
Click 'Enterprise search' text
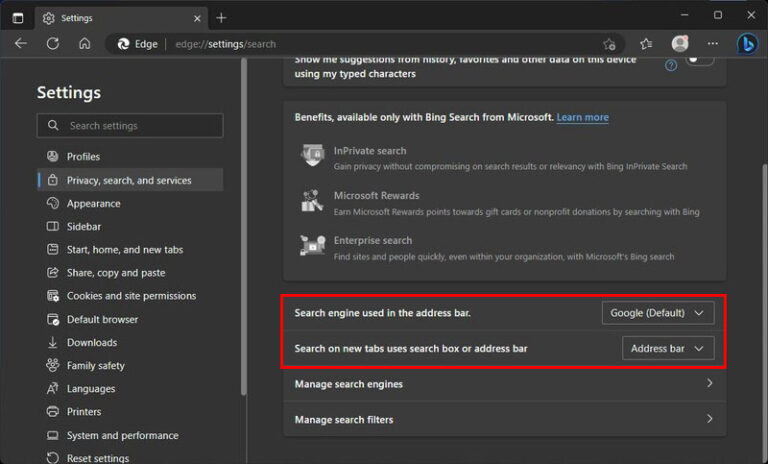tap(373, 241)
